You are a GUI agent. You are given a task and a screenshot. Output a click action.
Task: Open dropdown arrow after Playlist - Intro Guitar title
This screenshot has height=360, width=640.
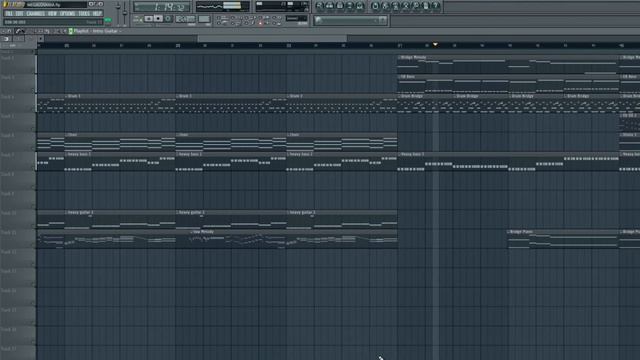point(120,31)
